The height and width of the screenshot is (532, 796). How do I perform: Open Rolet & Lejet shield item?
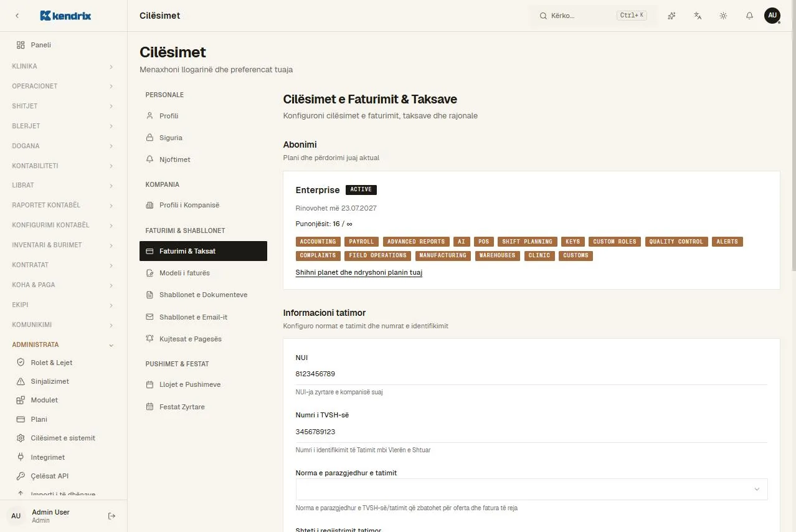pyautogui.click(x=64, y=363)
